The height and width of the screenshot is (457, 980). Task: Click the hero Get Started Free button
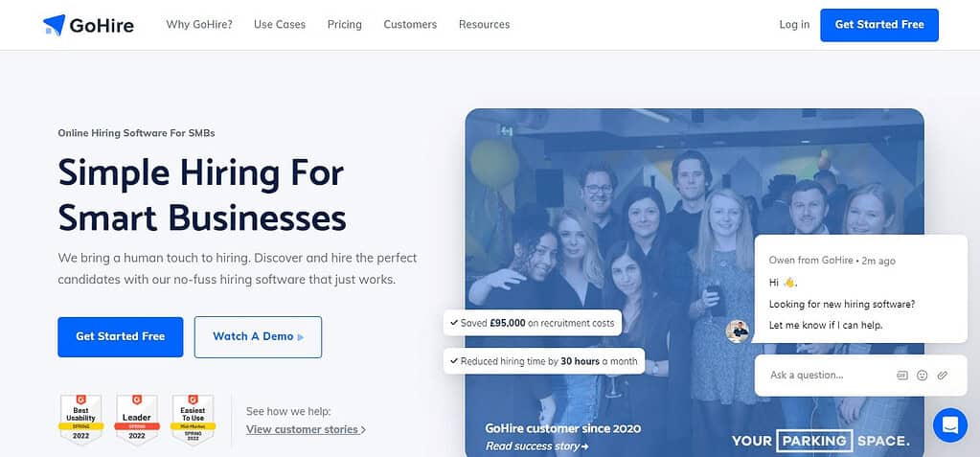pyautogui.click(x=121, y=337)
